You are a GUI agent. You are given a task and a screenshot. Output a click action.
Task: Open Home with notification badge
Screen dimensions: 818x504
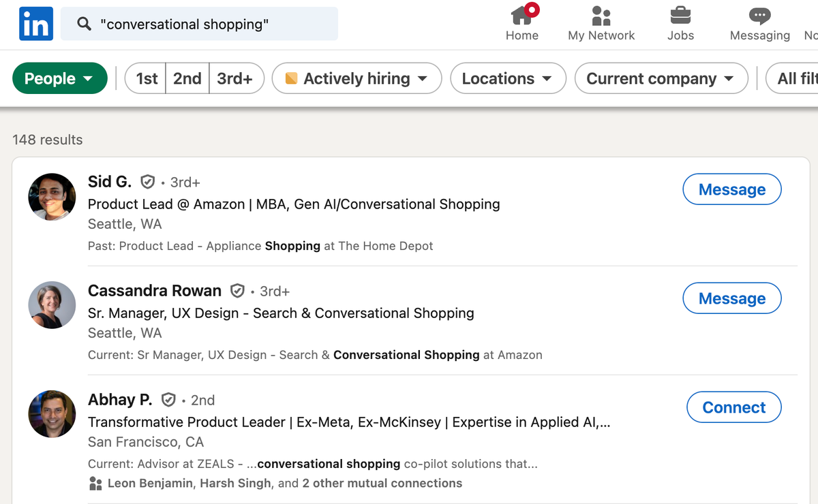pos(522,23)
